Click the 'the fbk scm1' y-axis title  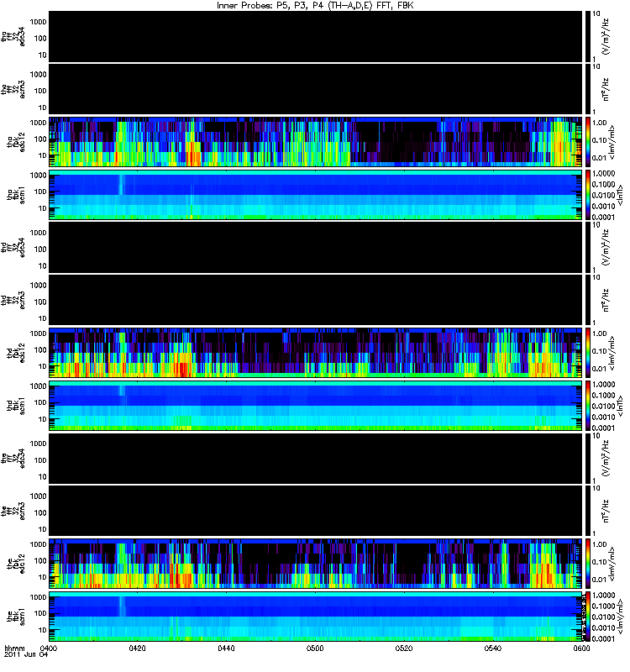pyautogui.click(x=16, y=617)
